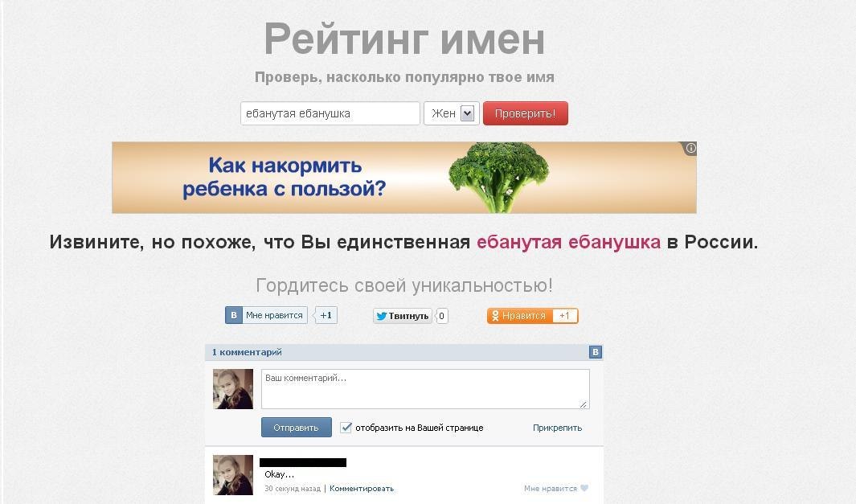
Task: Click the red Проверить! button
Action: pyautogui.click(x=525, y=113)
